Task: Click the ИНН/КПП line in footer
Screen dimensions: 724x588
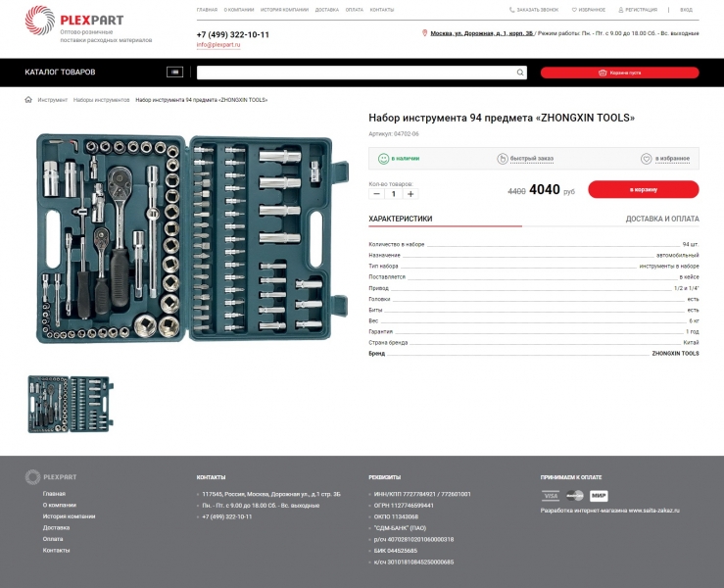Action: [422, 494]
